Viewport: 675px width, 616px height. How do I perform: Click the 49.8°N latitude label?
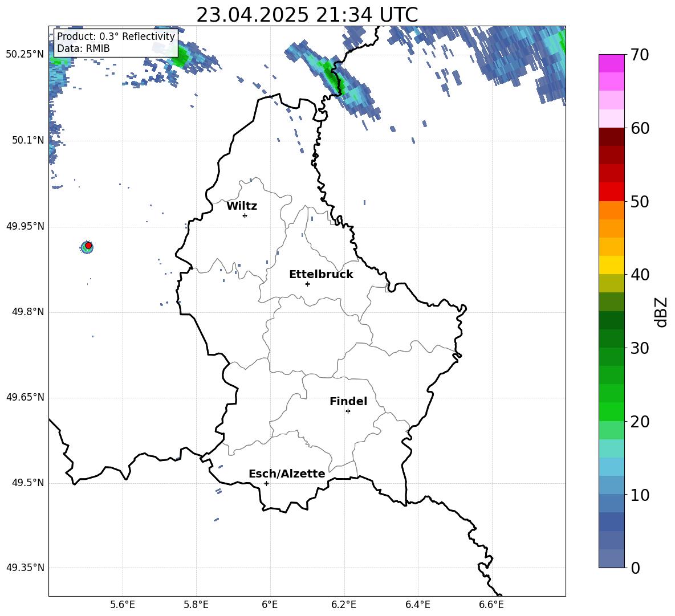click(28, 312)
